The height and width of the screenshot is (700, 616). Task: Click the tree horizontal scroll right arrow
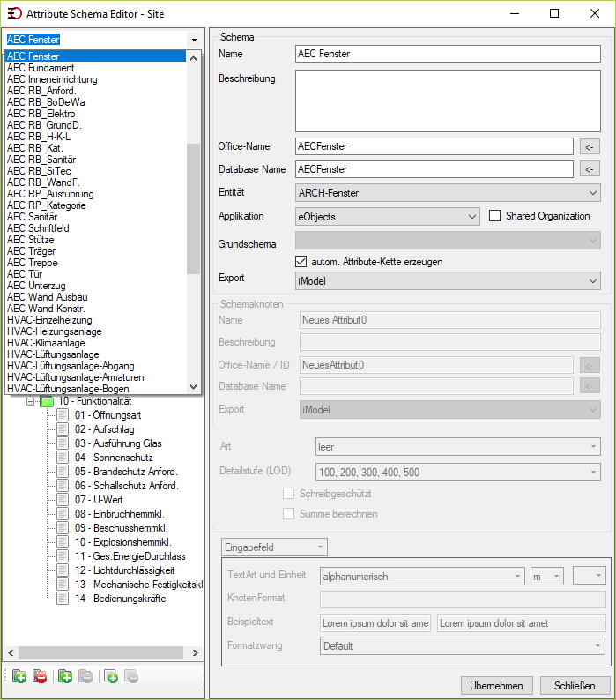(x=195, y=652)
